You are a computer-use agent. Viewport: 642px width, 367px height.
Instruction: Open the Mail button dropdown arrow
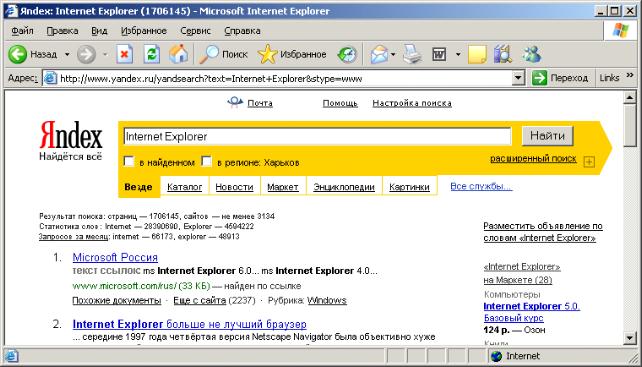(393, 54)
